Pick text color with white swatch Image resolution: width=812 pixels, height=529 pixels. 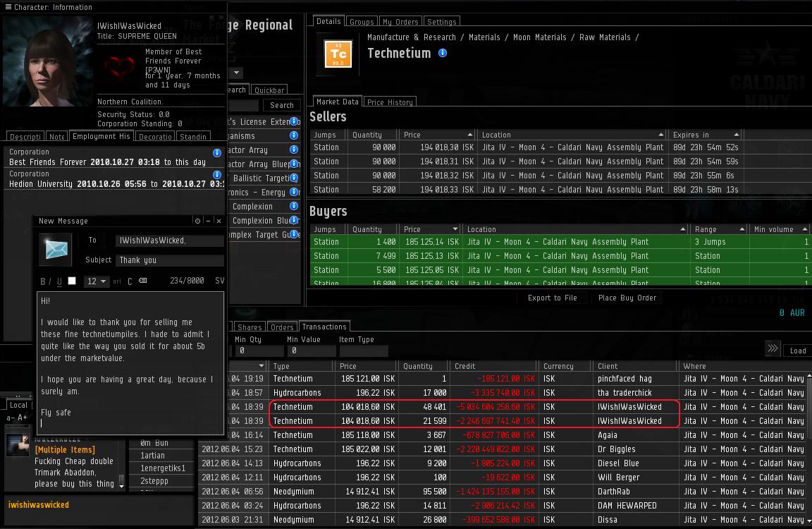tap(72, 281)
